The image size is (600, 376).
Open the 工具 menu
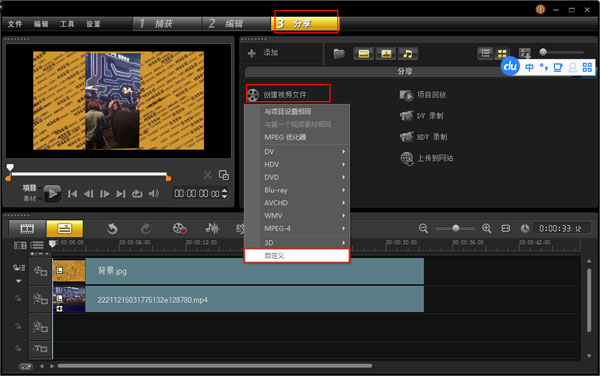[67, 24]
